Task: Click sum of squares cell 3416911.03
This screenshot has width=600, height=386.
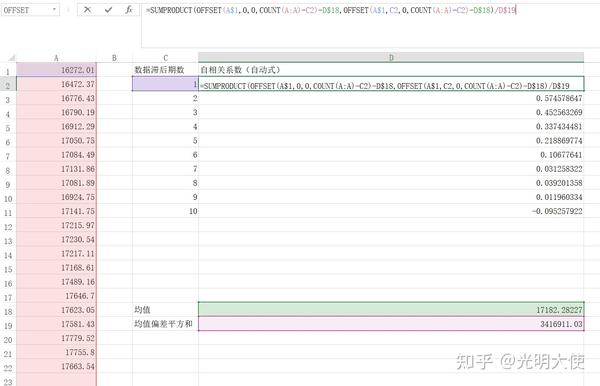Action: [x=391, y=324]
